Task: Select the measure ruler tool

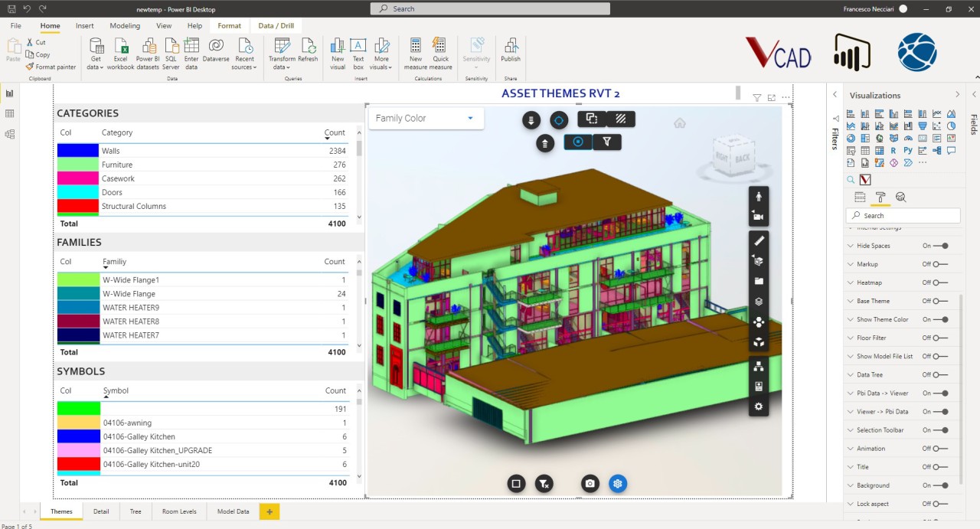Action: pyautogui.click(x=759, y=240)
